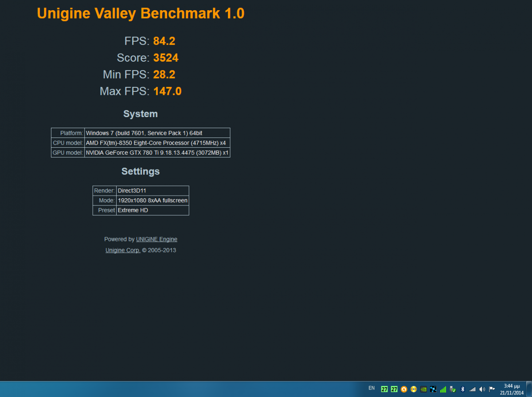This screenshot has width=532, height=397.
Task: Click the Direct3D11 render value
Action: coord(153,190)
